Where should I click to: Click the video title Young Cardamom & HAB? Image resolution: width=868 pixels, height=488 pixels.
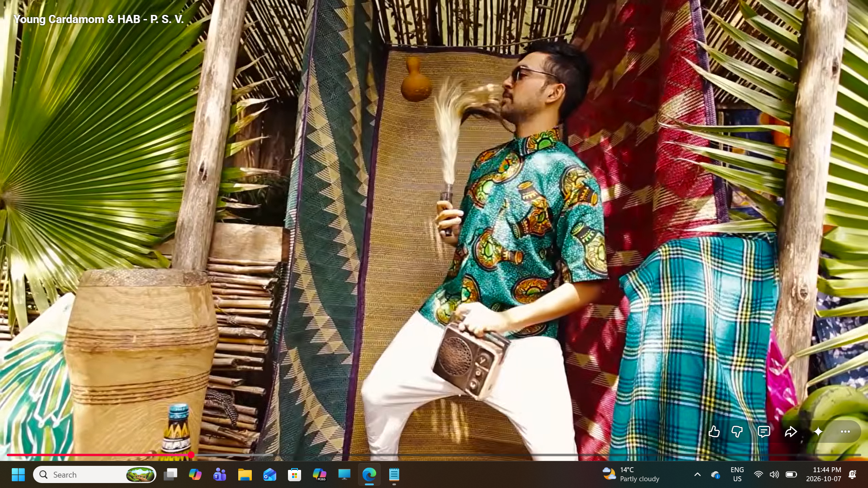pos(98,19)
